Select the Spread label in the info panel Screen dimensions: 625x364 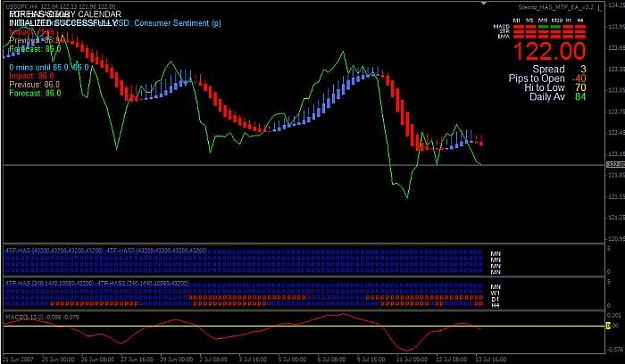click(548, 69)
